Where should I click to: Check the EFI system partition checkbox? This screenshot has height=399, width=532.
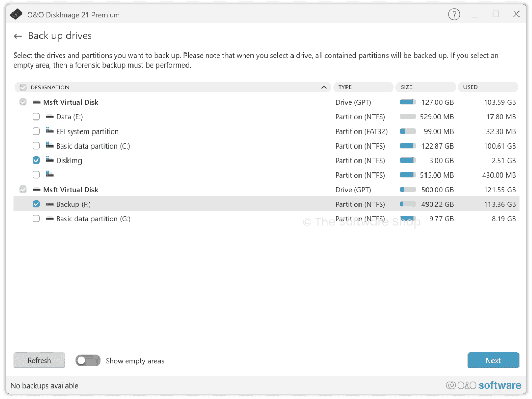pyautogui.click(x=36, y=131)
